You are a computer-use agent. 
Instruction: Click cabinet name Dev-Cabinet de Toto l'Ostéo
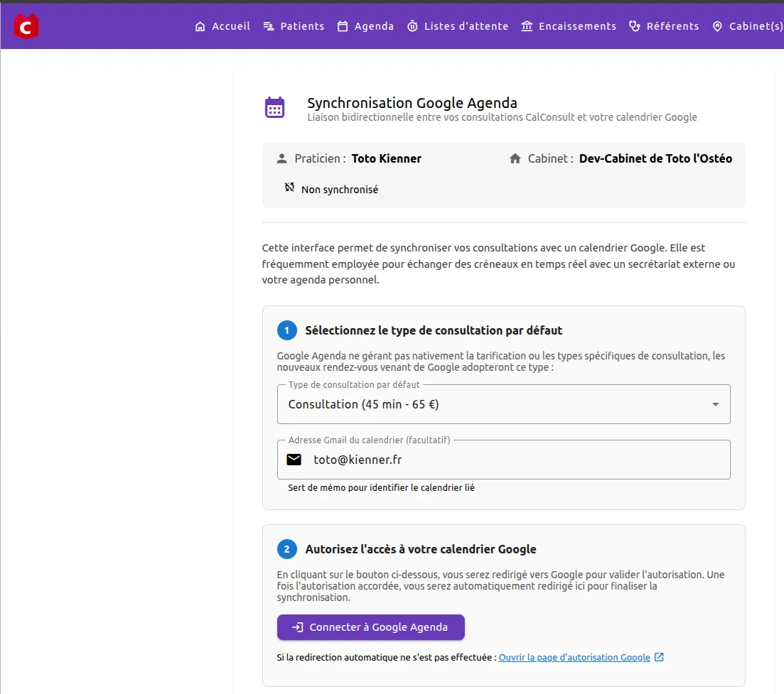[x=655, y=159]
